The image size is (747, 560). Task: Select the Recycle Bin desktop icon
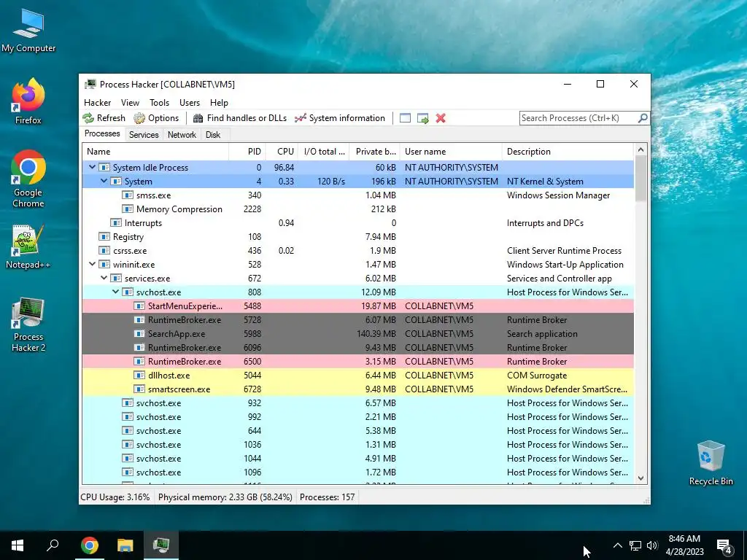coord(711,463)
